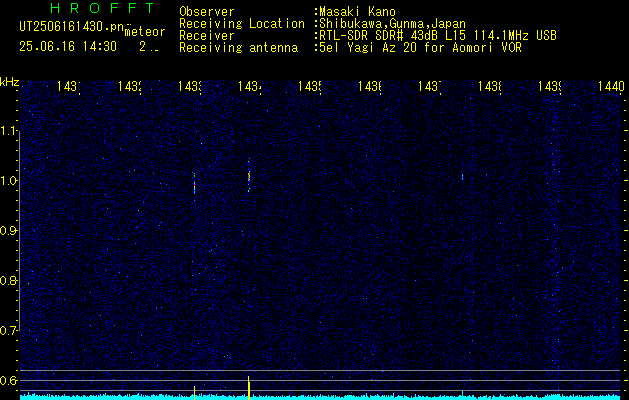Click the 0.8 frequency axis label
Viewport: 629px width, 400px height.
click(9, 280)
